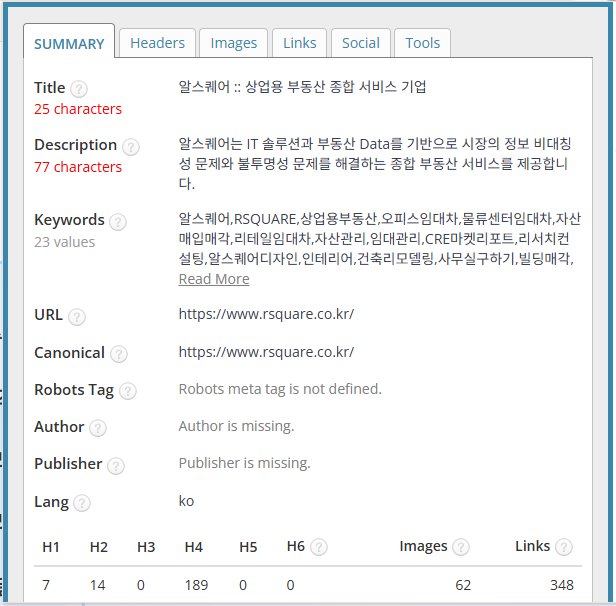The width and height of the screenshot is (616, 606).
Task: Click the Lang value 'ko'
Action: click(x=186, y=501)
